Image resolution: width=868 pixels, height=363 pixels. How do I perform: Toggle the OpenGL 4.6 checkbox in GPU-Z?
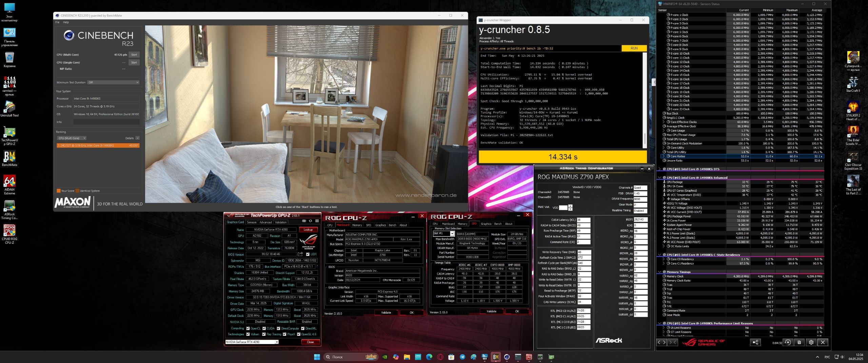pos(298,334)
